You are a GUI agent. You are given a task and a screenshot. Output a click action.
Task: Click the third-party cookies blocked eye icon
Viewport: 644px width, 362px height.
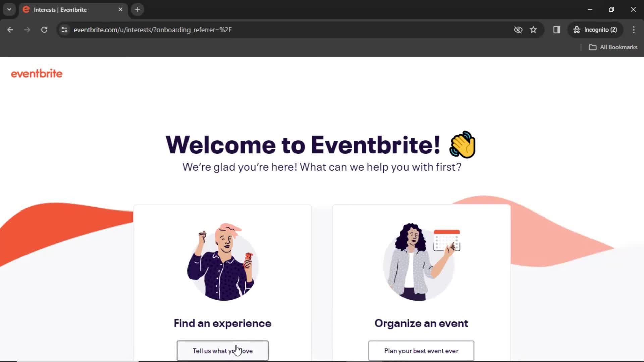coord(518,30)
